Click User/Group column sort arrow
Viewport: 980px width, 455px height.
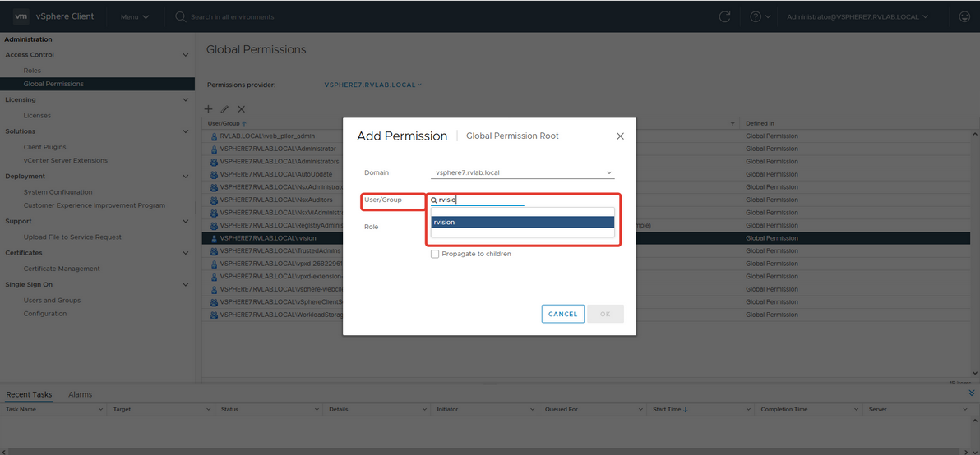click(243, 123)
